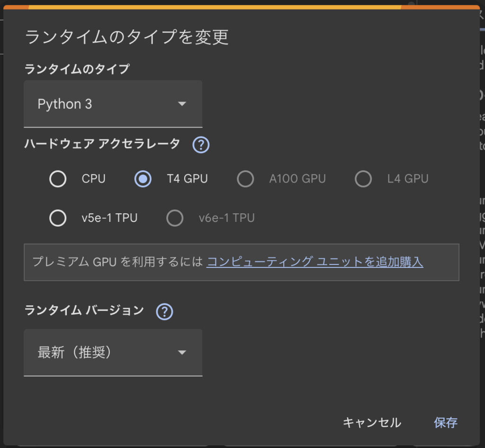This screenshot has width=485, height=448.
Task: Click the help icon beside ランタイム バージョン
Action: (x=164, y=311)
